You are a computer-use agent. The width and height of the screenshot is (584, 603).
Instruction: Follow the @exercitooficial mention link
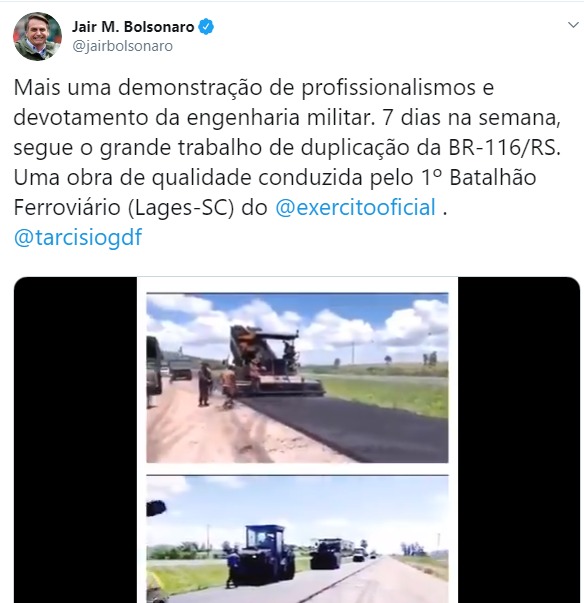point(356,207)
